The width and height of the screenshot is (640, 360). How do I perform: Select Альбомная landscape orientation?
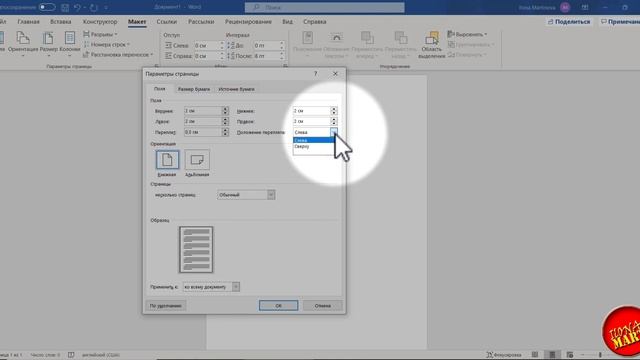[197, 163]
